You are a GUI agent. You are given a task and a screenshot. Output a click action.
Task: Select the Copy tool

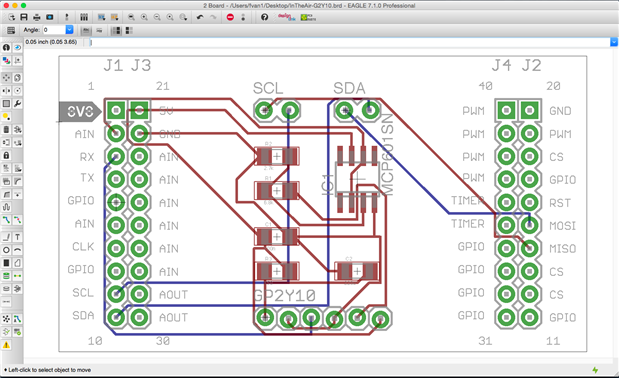17,78
